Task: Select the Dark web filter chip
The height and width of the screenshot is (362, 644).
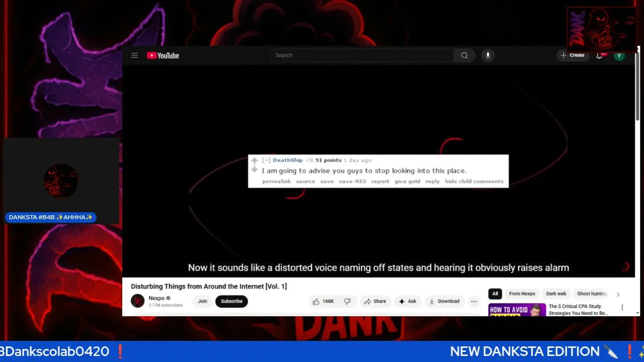Action: tap(556, 294)
